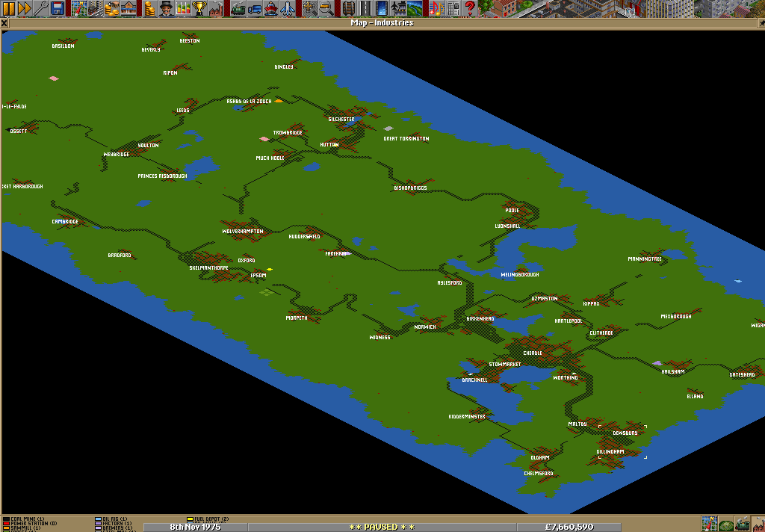Click the Birkenhead town label on map
Image resolution: width=765 pixels, height=532 pixels.
(x=480, y=319)
